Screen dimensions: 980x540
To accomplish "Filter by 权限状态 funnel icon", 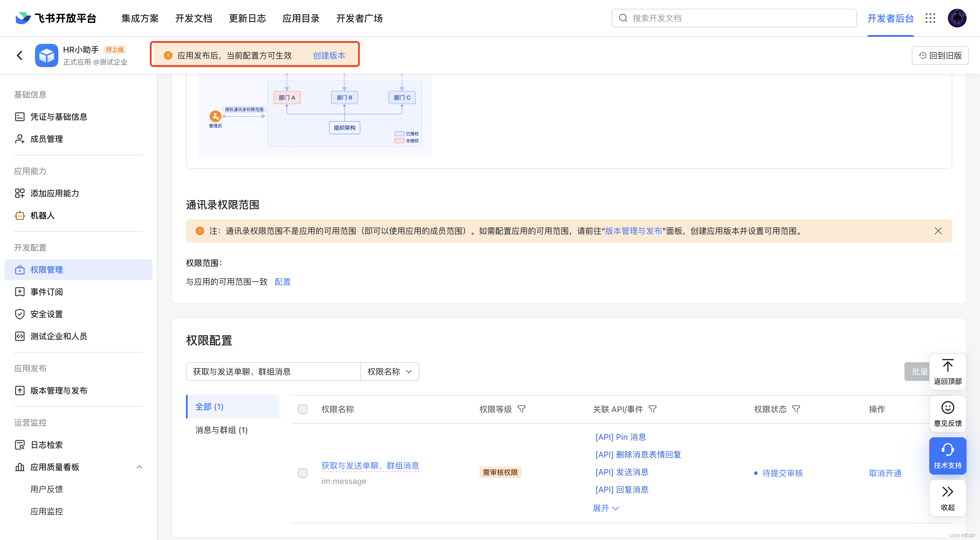I will pyautogui.click(x=796, y=409).
